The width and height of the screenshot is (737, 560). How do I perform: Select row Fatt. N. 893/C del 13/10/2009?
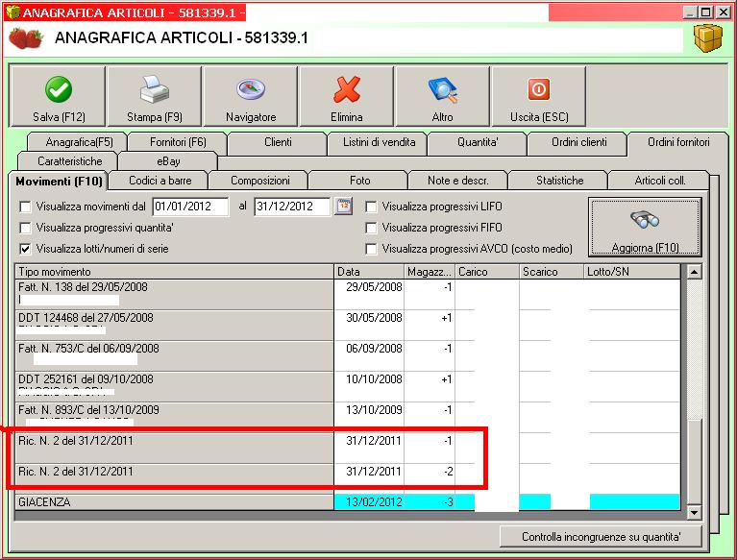point(174,415)
